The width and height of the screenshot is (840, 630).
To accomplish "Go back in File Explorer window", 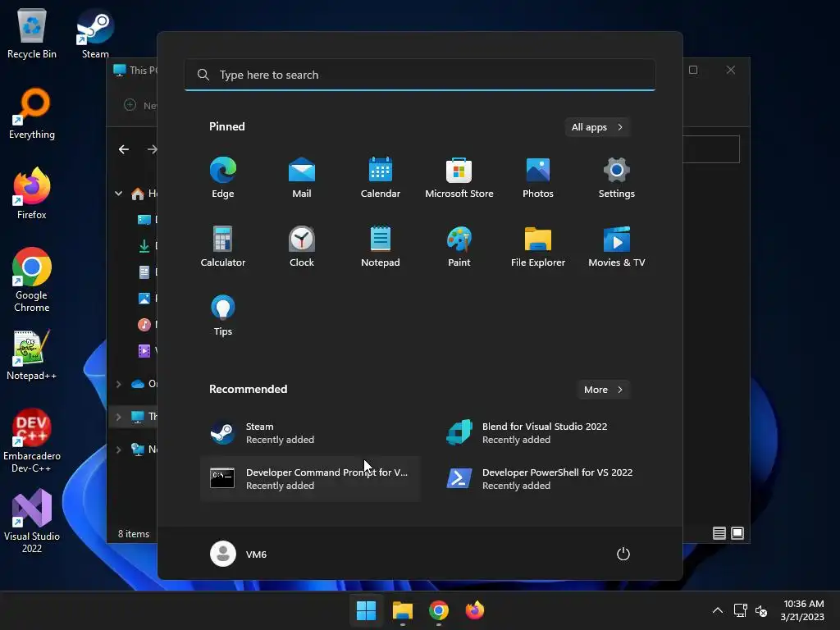I will click(124, 149).
